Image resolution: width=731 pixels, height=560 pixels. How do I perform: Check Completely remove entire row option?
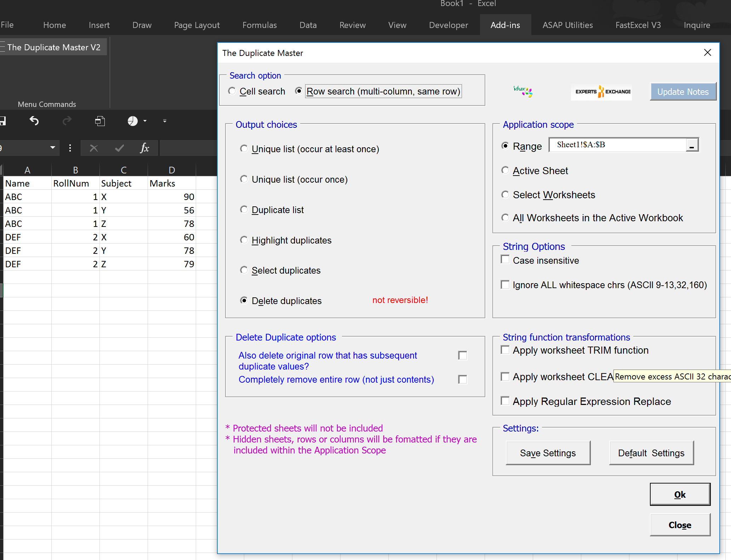[462, 379]
